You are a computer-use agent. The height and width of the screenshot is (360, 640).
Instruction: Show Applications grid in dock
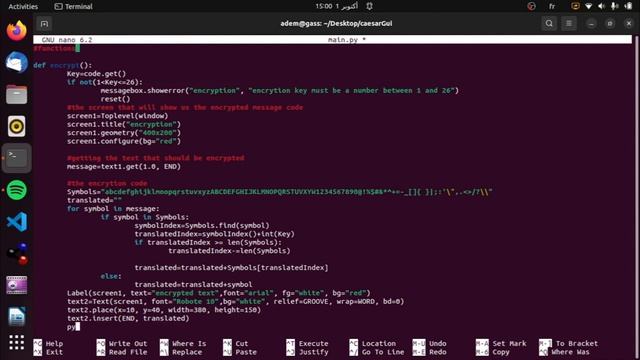tap(17, 343)
